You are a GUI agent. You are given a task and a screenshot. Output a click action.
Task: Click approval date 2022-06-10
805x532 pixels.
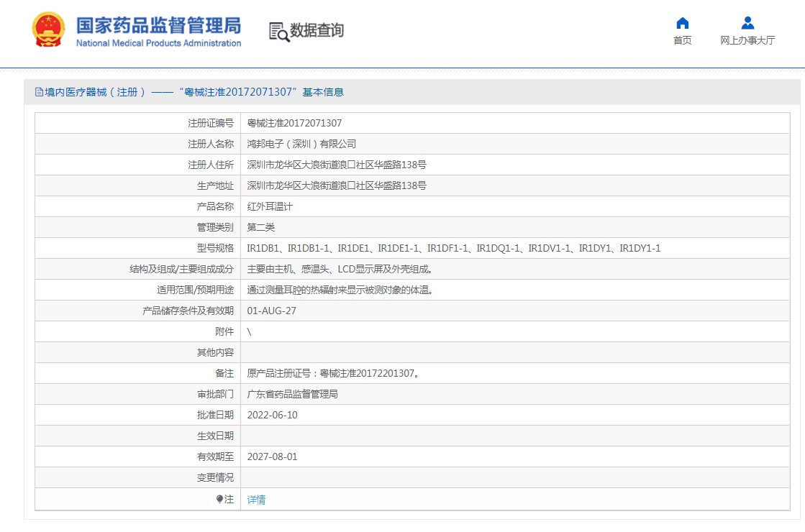(272, 415)
